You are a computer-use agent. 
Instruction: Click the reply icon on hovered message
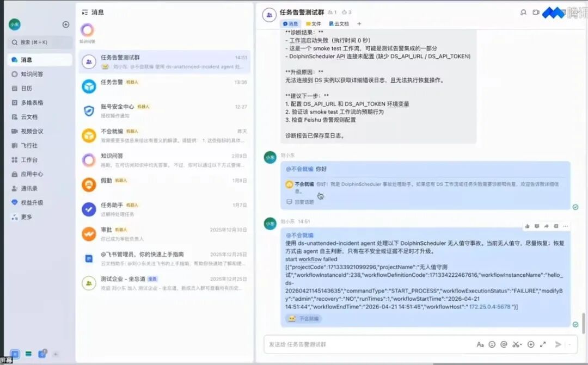[x=537, y=226]
